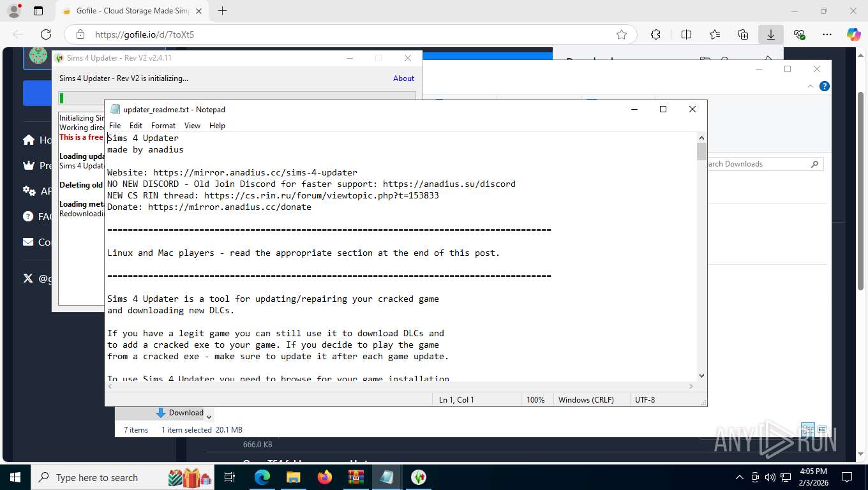
Task: Open WinRAR from the taskbar
Action: pyautogui.click(x=355, y=477)
